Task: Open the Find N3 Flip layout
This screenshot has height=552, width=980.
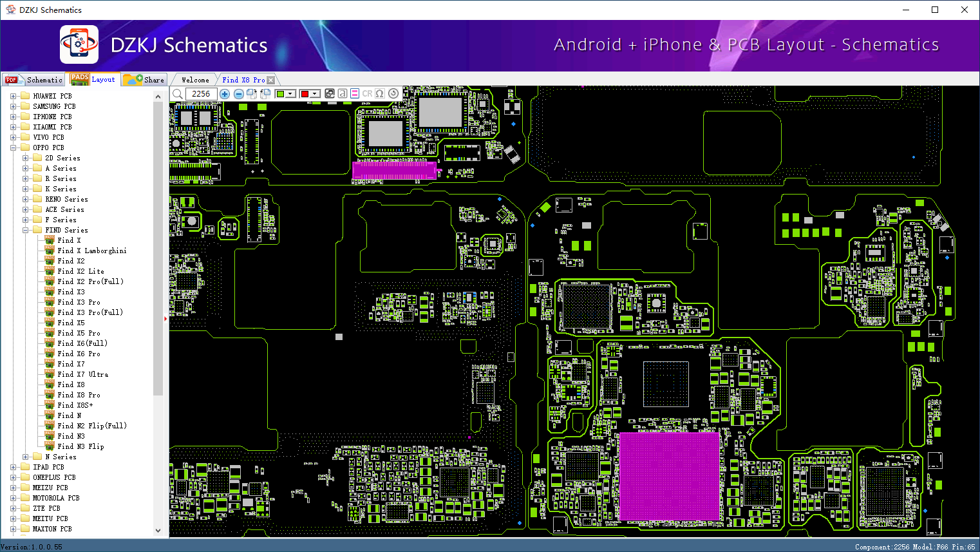Action: (x=80, y=446)
